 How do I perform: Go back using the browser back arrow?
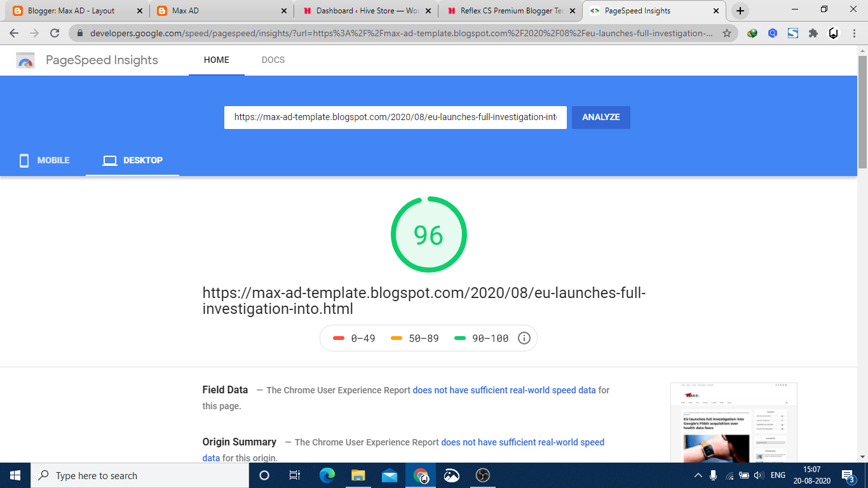(x=14, y=33)
